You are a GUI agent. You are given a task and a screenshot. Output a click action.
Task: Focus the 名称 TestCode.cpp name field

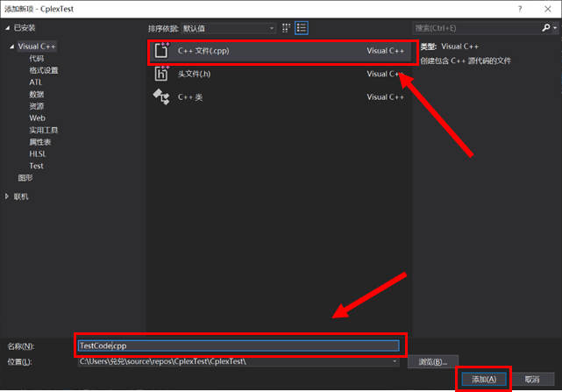[x=238, y=346]
